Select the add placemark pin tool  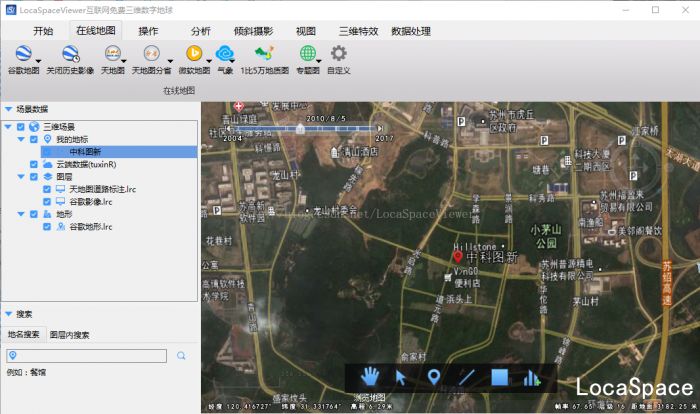433,377
